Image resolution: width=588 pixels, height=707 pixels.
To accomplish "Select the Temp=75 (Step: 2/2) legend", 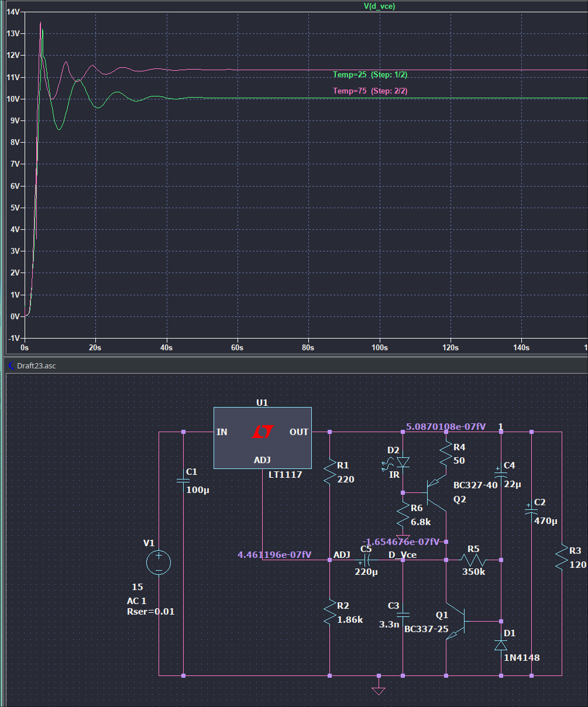I will point(370,91).
